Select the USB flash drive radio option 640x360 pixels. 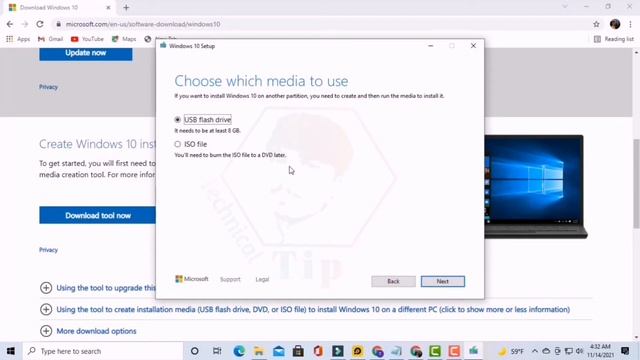point(177,120)
